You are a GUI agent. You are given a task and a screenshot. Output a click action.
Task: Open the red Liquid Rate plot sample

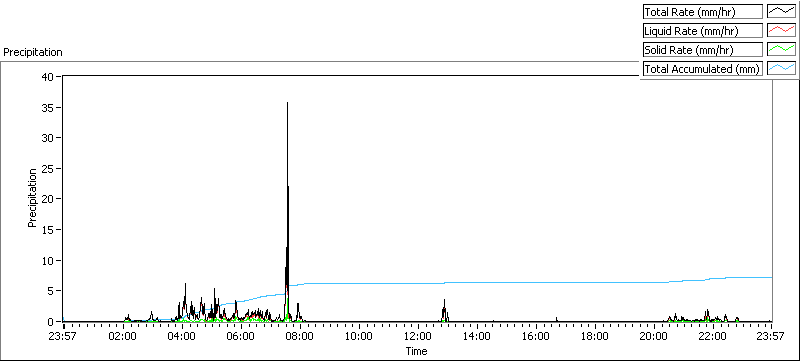tap(782, 31)
